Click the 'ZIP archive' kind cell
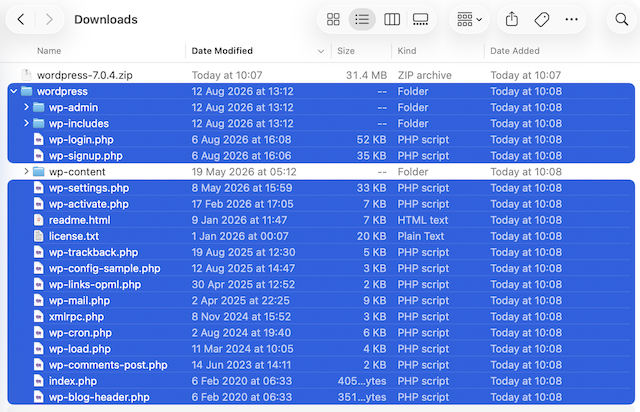 coord(424,75)
